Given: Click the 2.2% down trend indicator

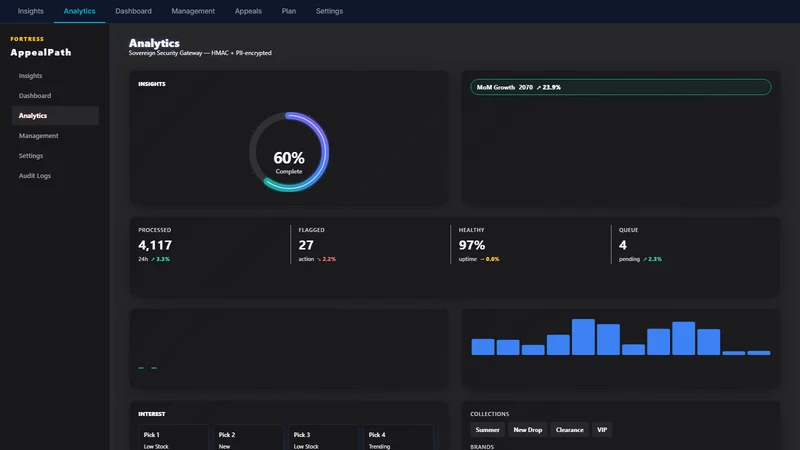Looking at the screenshot, I should [327, 259].
